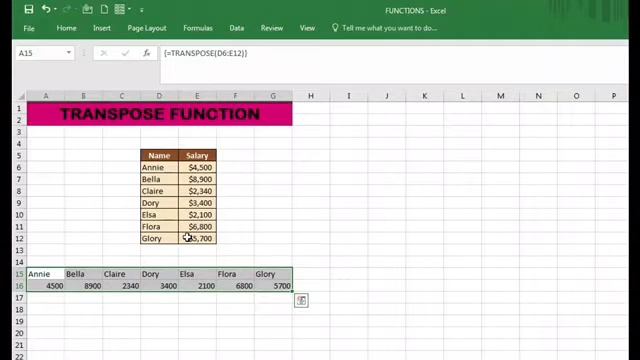This screenshot has width=640, height=360.
Task: Open the Review tab
Action: pyautogui.click(x=272, y=28)
